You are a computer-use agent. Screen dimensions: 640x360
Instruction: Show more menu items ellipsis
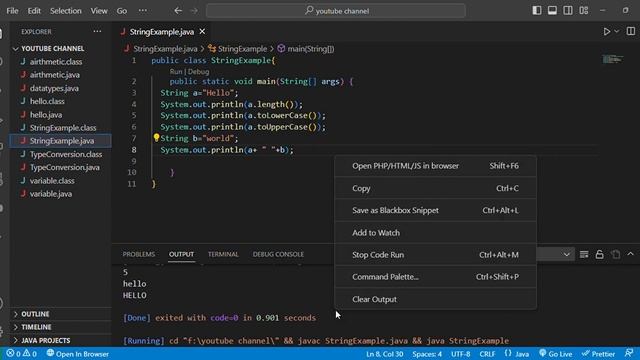142,11
